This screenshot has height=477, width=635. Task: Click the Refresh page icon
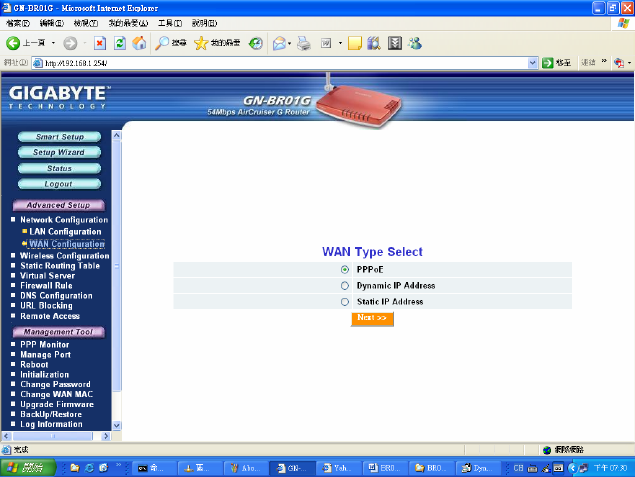tap(119, 43)
